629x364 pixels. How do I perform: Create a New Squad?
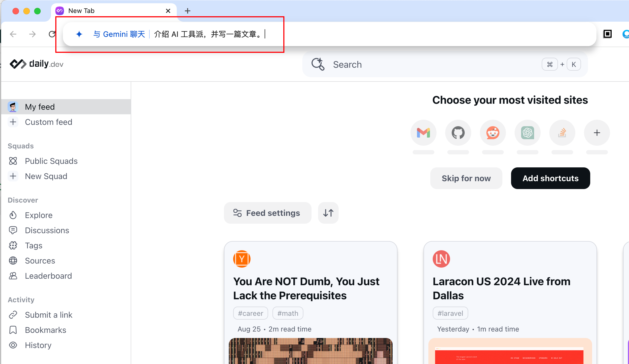click(66, 176)
